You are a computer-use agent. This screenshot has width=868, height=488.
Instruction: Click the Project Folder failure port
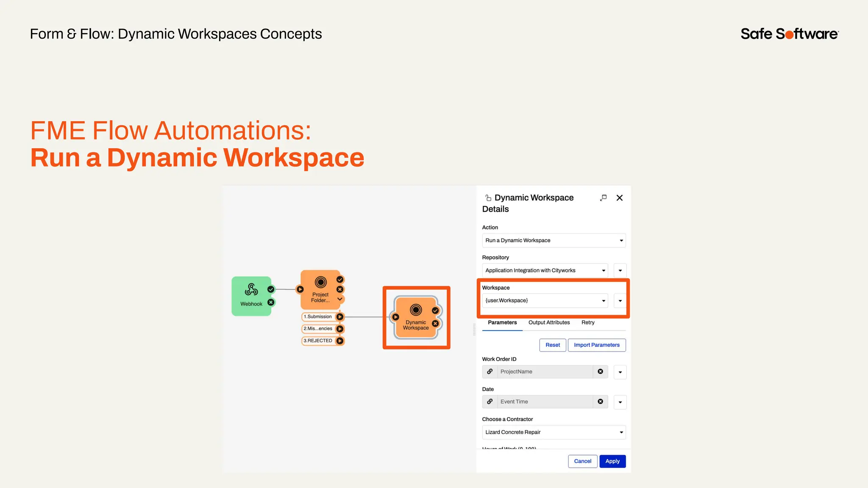click(340, 289)
